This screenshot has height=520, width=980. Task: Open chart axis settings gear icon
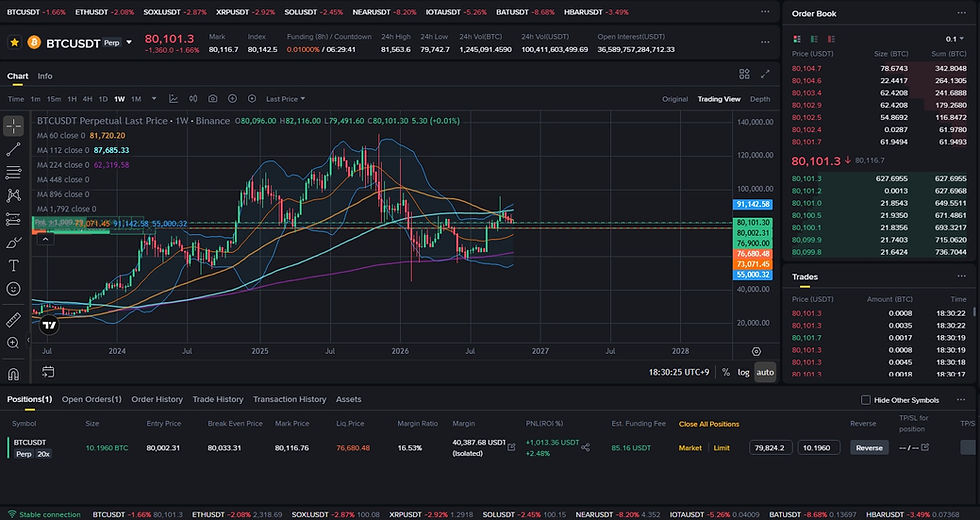756,351
